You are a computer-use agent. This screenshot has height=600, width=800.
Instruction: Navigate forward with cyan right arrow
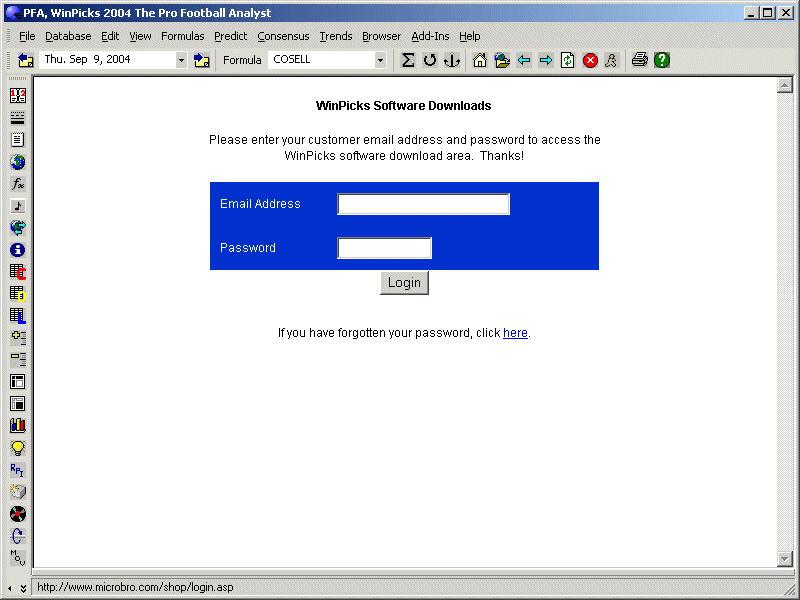tap(546, 60)
